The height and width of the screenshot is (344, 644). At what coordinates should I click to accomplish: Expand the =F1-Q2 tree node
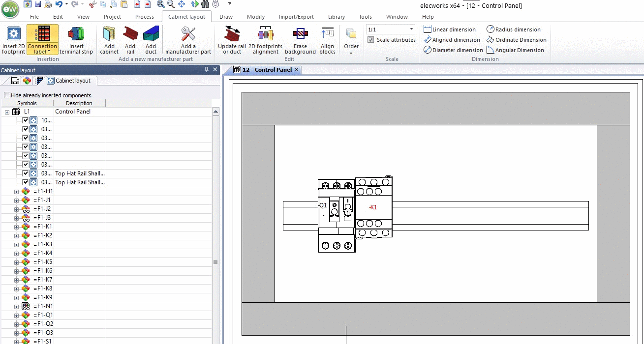[16, 324]
